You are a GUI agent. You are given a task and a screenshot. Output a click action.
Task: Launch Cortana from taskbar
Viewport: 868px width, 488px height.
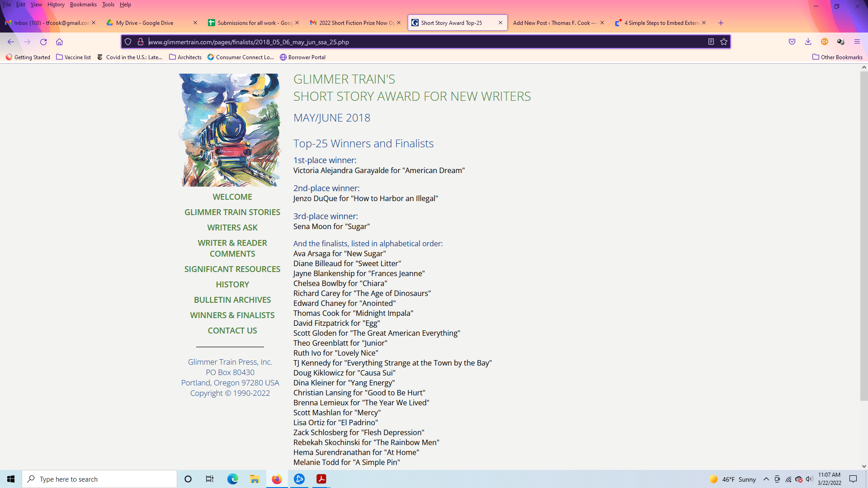pyautogui.click(x=188, y=479)
